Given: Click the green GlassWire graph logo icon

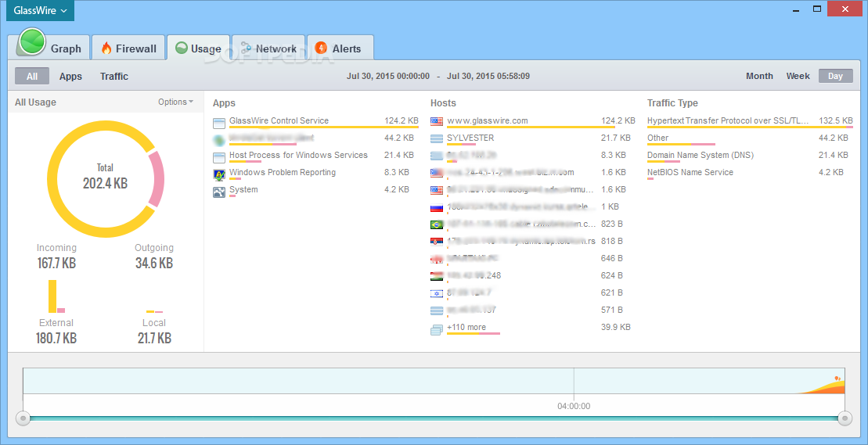Looking at the screenshot, I should (x=31, y=41).
